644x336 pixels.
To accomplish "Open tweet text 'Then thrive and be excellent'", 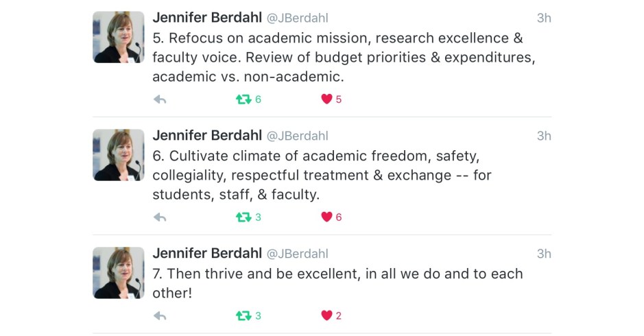I will tap(337, 274).
